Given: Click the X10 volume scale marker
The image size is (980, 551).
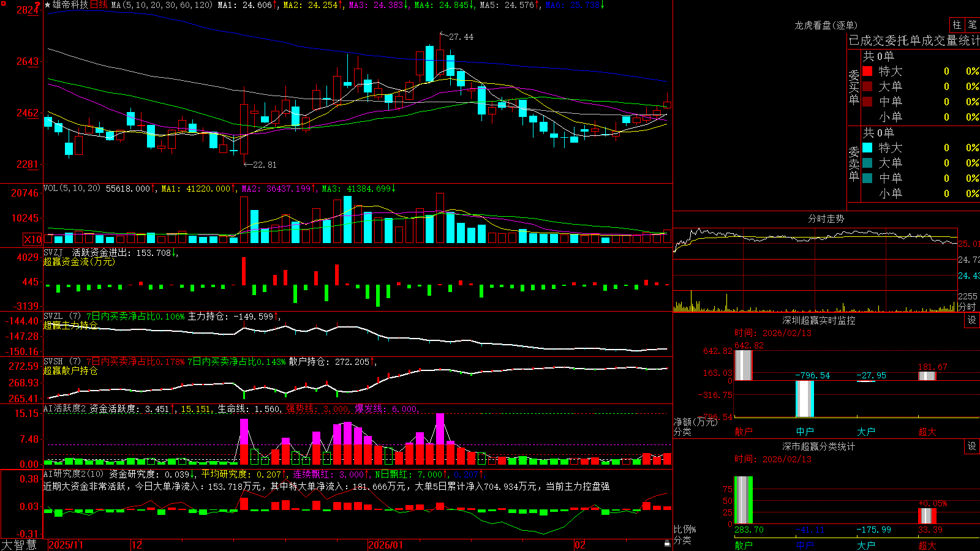Looking at the screenshot, I should click(33, 239).
